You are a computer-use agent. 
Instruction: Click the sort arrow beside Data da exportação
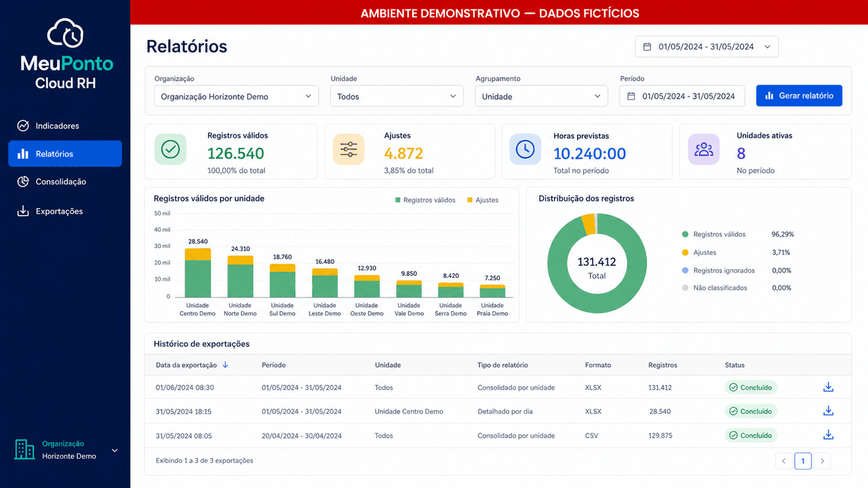225,365
